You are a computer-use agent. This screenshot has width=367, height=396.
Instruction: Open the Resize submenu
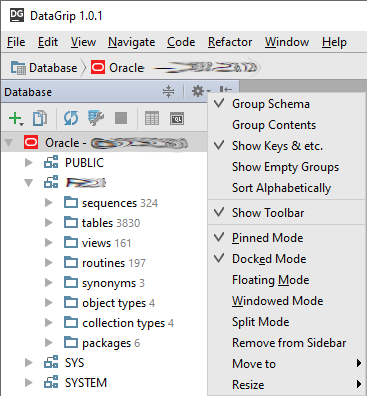(x=287, y=385)
